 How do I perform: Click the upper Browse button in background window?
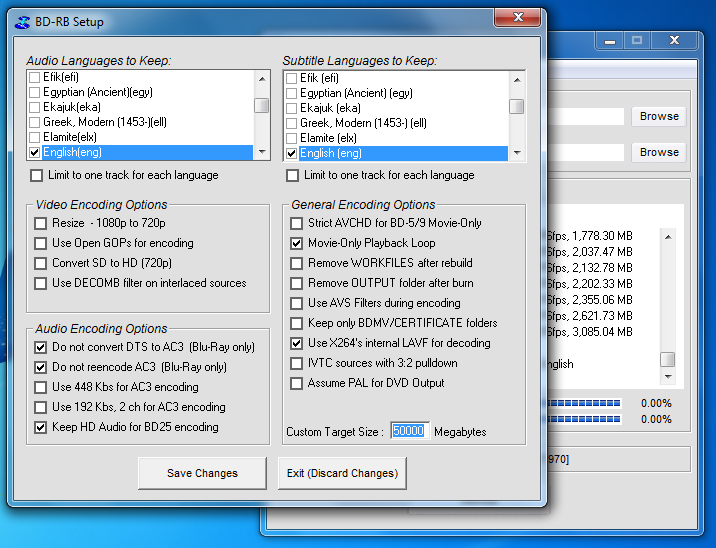659,116
